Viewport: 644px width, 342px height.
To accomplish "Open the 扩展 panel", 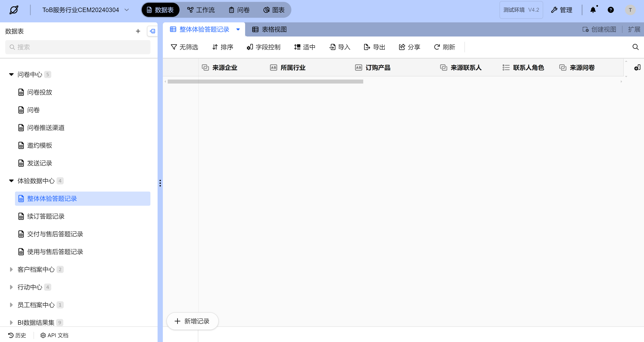I will (x=634, y=30).
